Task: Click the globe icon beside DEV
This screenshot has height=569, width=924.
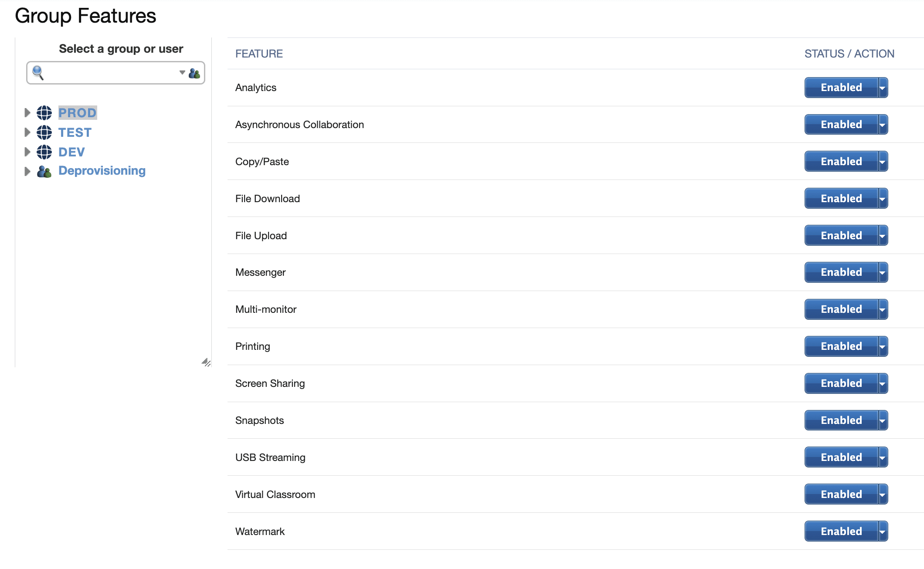Action: pyautogui.click(x=44, y=152)
